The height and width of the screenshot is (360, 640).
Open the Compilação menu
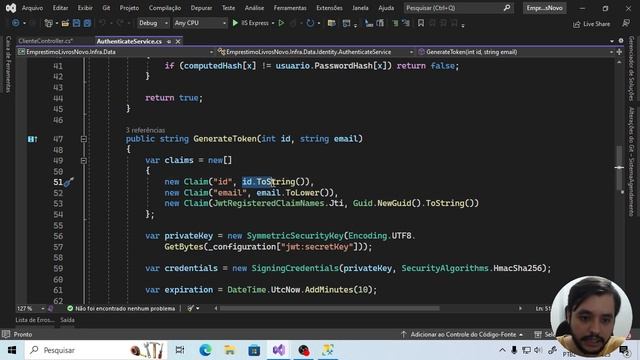coord(164,8)
